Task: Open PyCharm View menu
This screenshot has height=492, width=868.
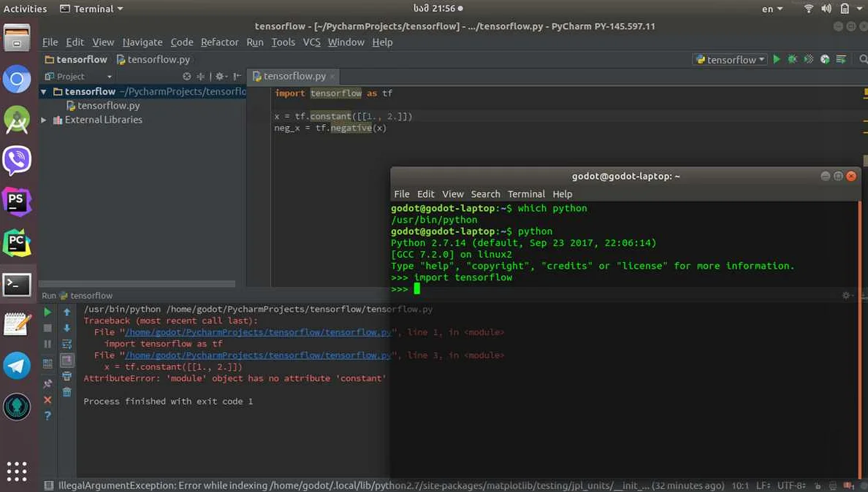Action: click(x=103, y=42)
